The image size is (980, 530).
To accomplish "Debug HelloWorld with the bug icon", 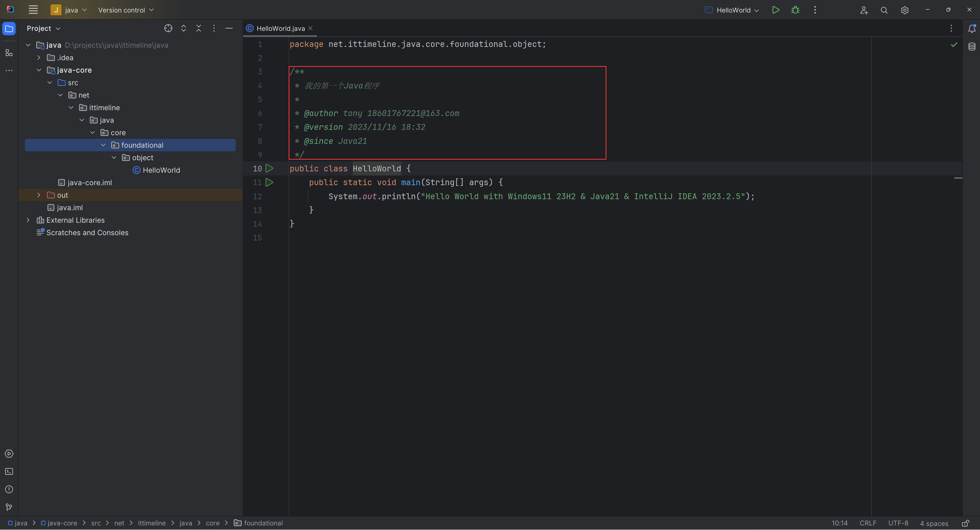I will click(x=795, y=10).
